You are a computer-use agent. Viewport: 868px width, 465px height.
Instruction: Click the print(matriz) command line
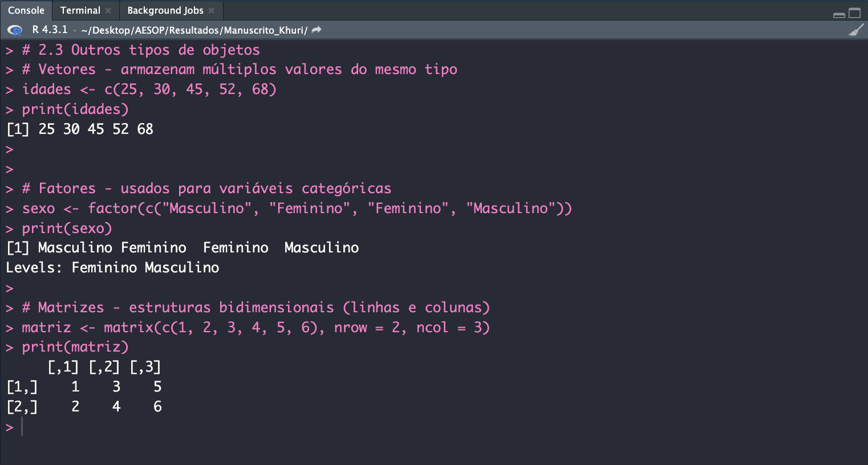click(x=75, y=347)
